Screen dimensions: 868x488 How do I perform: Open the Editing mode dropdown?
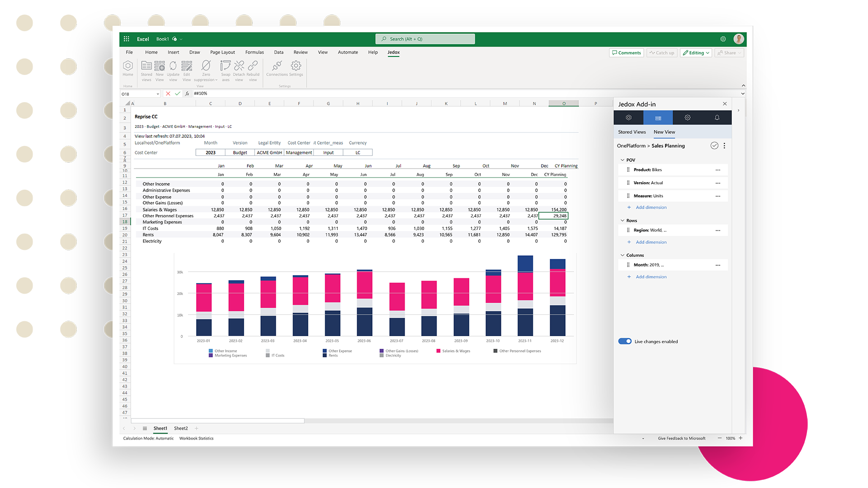pos(696,53)
